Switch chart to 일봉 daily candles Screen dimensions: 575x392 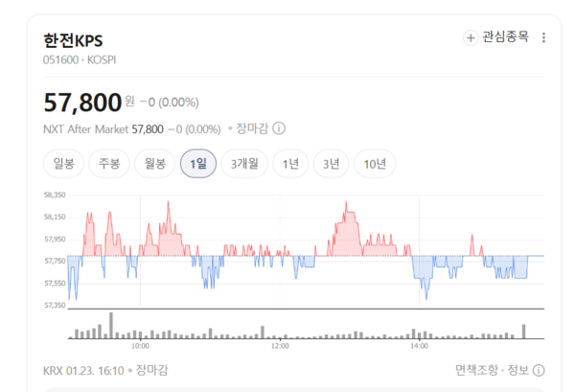click(64, 164)
